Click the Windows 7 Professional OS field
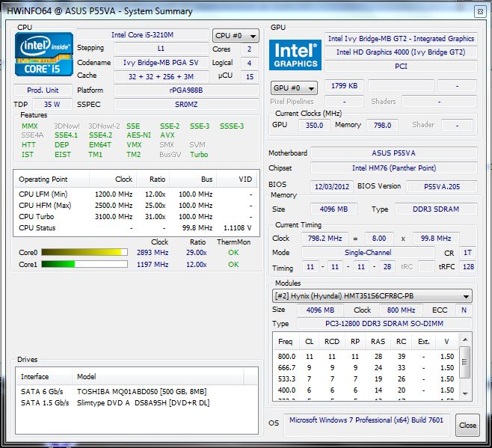The width and height of the screenshot is (492, 448). 366,425
